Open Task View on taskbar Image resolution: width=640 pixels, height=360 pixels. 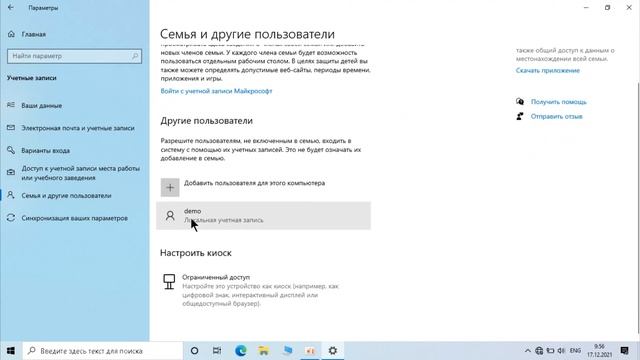(x=217, y=351)
